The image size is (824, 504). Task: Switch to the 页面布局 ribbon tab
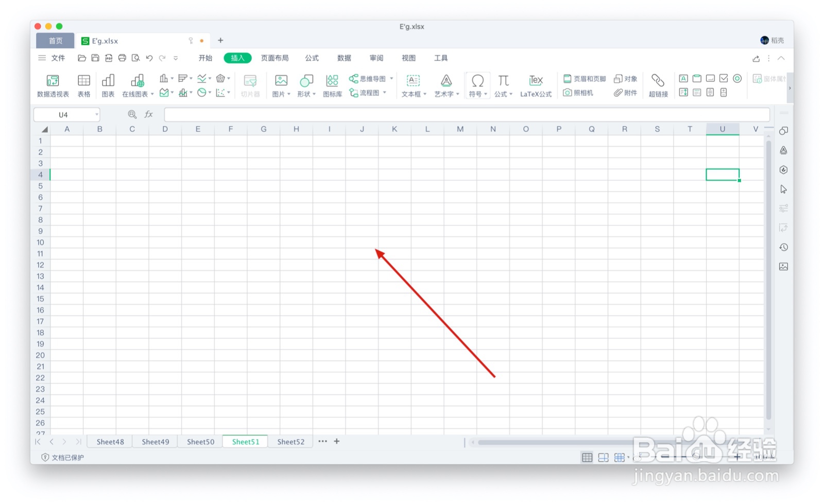[274, 58]
